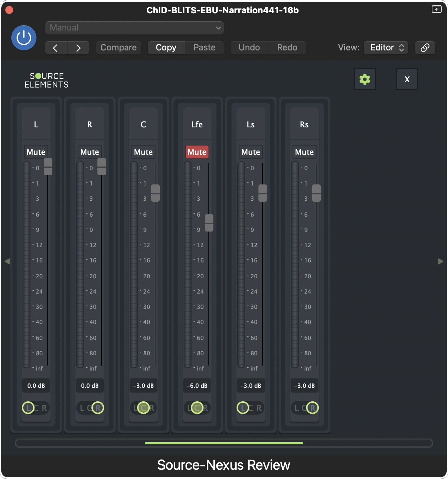Click the Compare button
The height and width of the screenshot is (479, 448).
pos(119,48)
